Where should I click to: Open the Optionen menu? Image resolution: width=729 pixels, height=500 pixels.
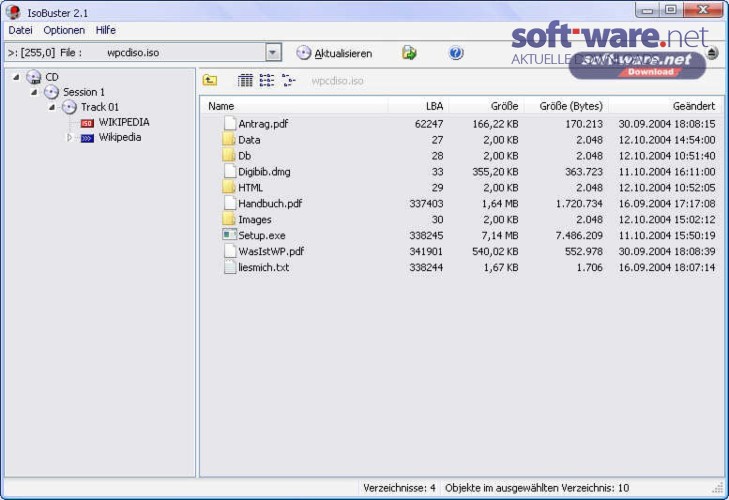click(x=64, y=30)
